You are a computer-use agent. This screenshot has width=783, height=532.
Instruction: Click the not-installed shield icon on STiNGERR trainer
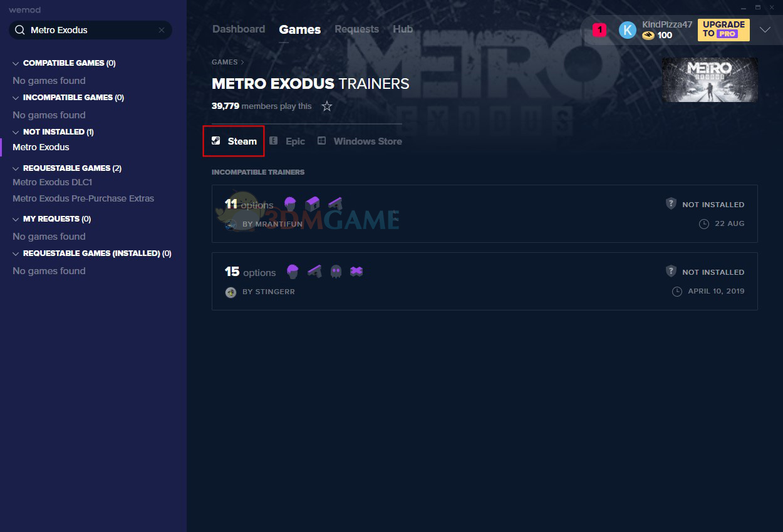point(671,272)
